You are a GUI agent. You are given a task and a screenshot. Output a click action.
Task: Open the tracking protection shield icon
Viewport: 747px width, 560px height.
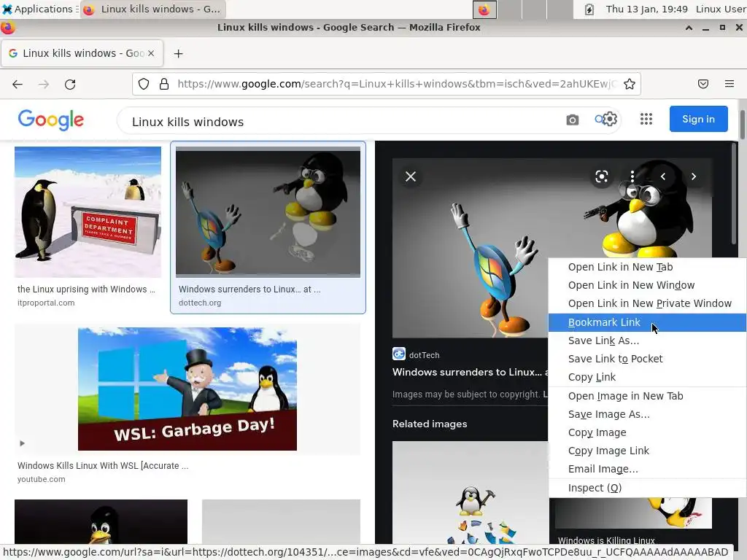[x=144, y=85]
